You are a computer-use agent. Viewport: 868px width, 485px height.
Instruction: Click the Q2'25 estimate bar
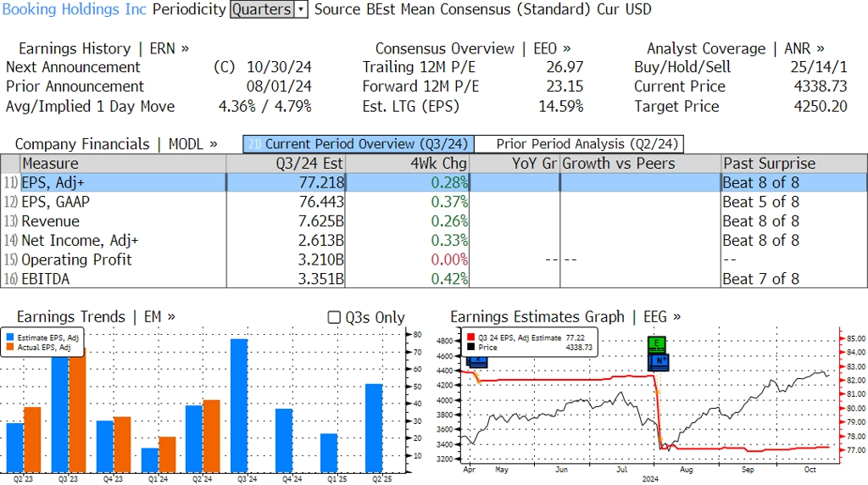click(374, 428)
